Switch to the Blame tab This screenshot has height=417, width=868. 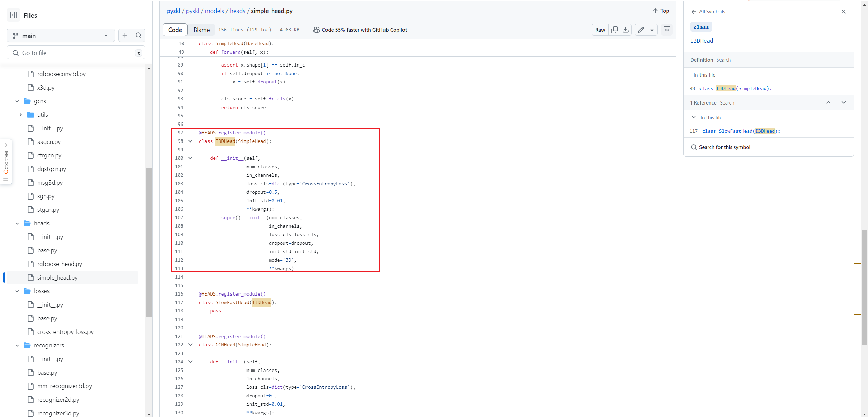point(201,30)
